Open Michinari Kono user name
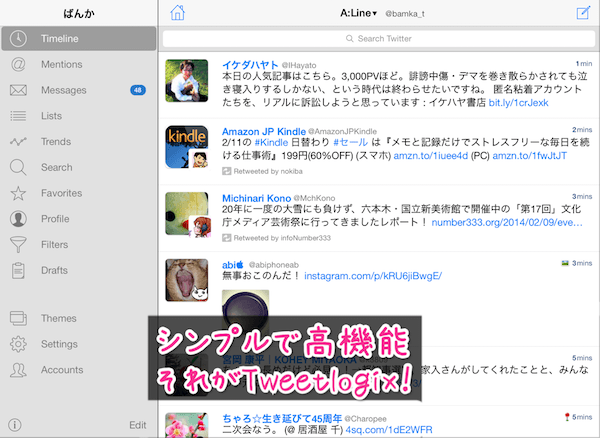Viewport: 600px width, 438px height. tap(256, 198)
